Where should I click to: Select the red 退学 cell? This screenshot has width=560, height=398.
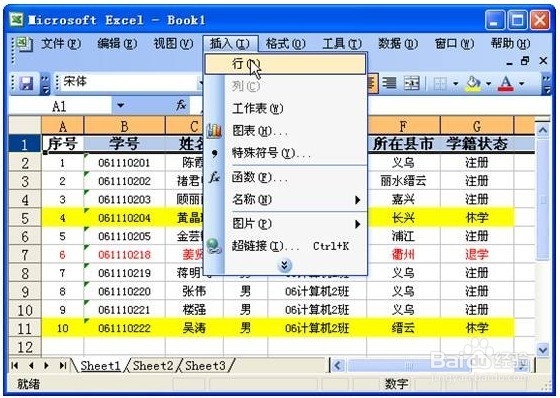(477, 254)
